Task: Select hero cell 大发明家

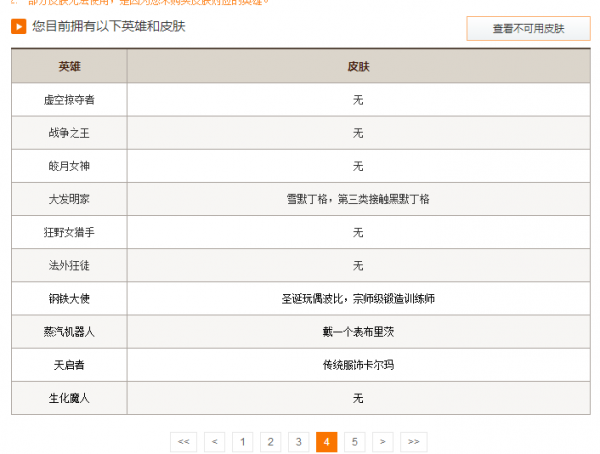Action: coord(69,199)
